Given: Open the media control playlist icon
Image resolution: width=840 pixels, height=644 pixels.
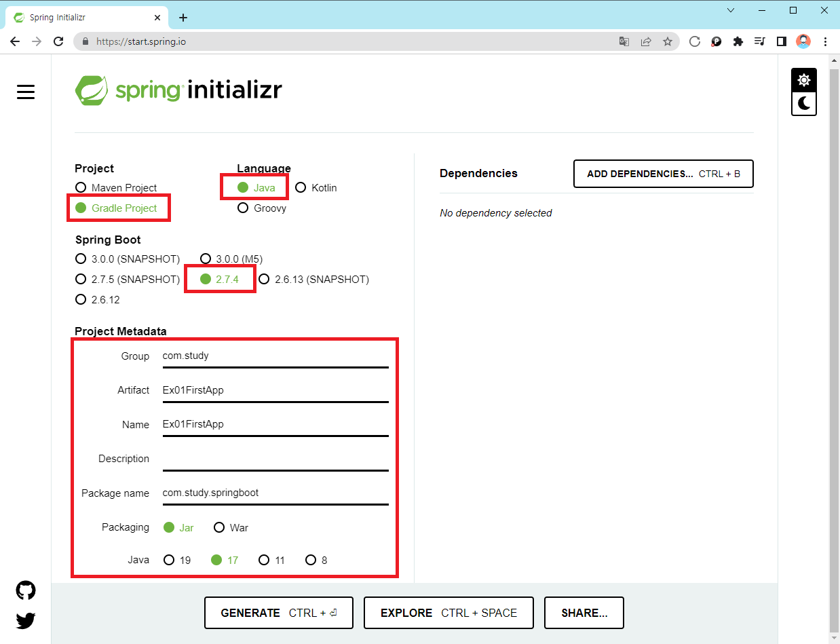Looking at the screenshot, I should (x=760, y=41).
